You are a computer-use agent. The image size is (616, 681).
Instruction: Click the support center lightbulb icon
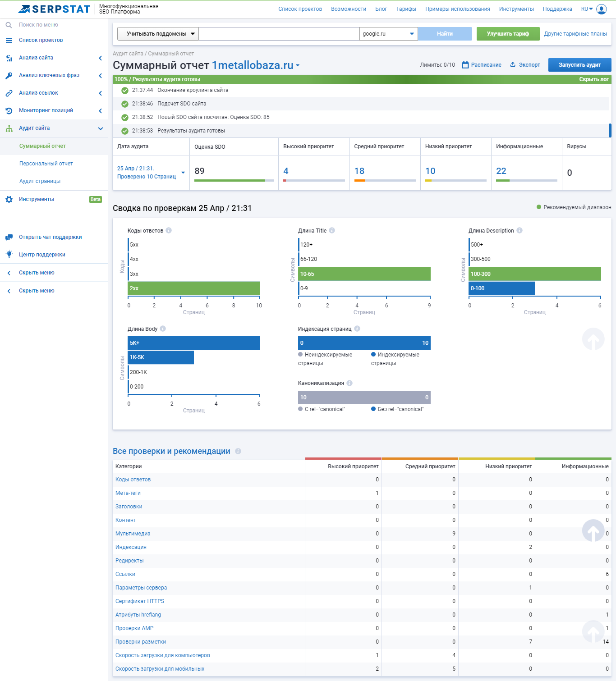coord(9,254)
